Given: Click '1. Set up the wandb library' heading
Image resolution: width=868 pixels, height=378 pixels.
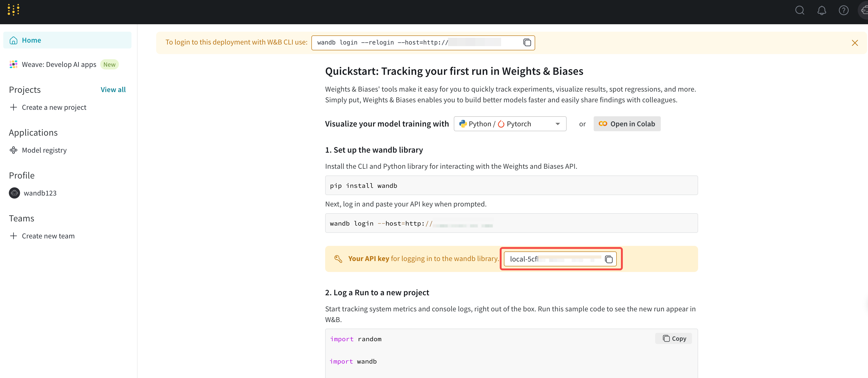Looking at the screenshot, I should coord(374,150).
